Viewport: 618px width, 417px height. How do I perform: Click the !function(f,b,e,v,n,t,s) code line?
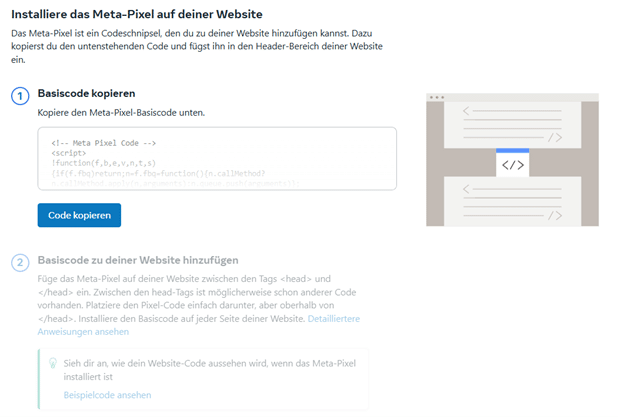coord(104,163)
